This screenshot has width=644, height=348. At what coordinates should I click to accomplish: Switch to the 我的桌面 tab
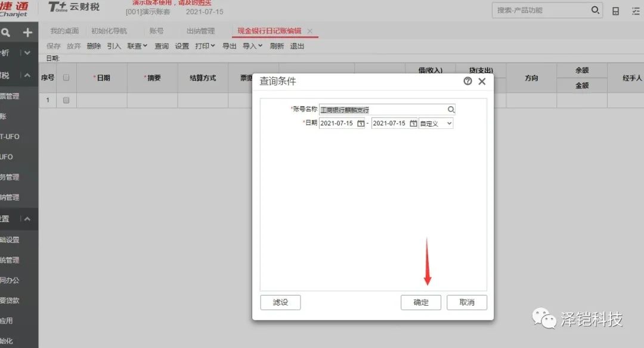64,31
